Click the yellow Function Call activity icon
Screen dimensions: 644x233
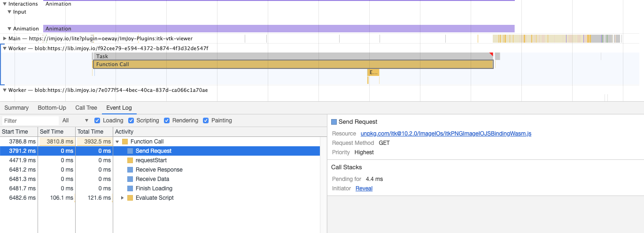click(x=125, y=142)
